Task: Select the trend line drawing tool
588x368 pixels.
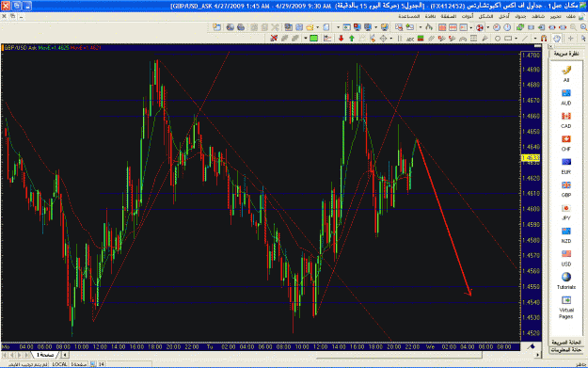Action: 525,39
